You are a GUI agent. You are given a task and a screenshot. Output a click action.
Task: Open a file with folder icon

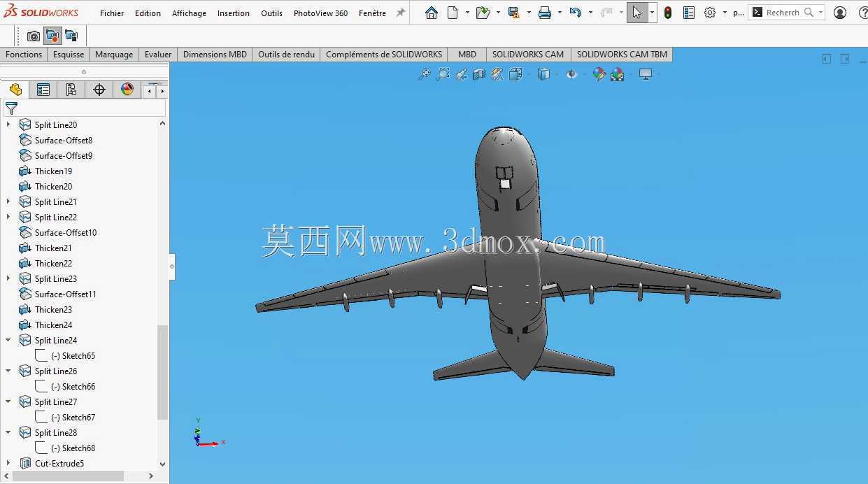pyautogui.click(x=483, y=13)
